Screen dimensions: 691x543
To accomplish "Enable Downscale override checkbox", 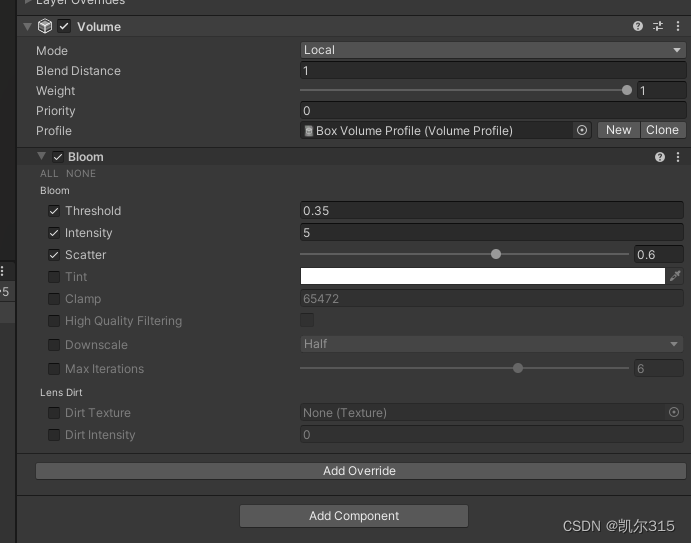I will 54,345.
